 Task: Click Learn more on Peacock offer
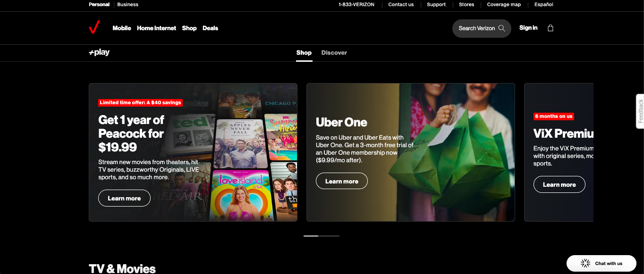pos(124,198)
